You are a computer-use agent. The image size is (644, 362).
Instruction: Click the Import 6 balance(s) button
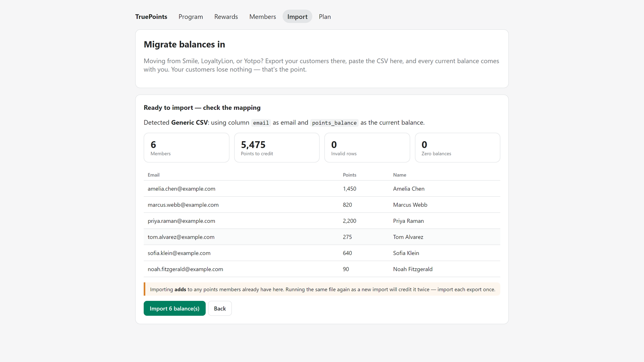point(175,309)
